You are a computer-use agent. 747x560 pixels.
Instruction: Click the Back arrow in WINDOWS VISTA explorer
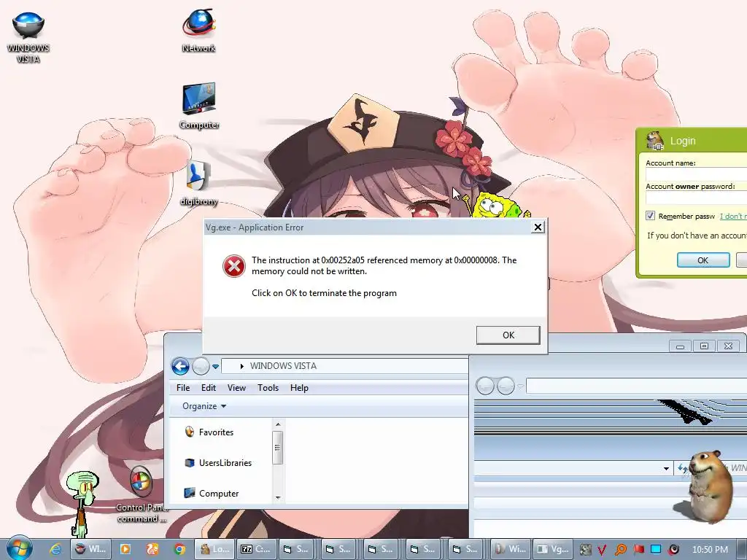click(180, 366)
